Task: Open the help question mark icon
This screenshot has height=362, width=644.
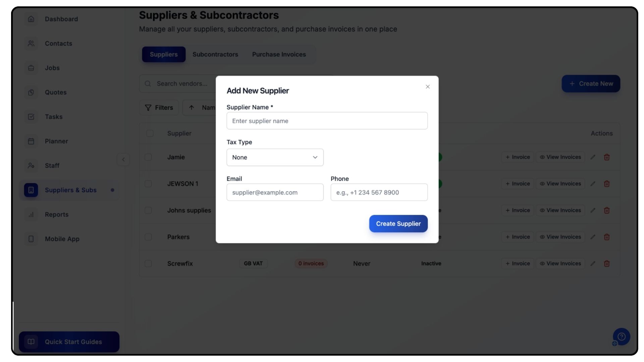Action: point(621,337)
